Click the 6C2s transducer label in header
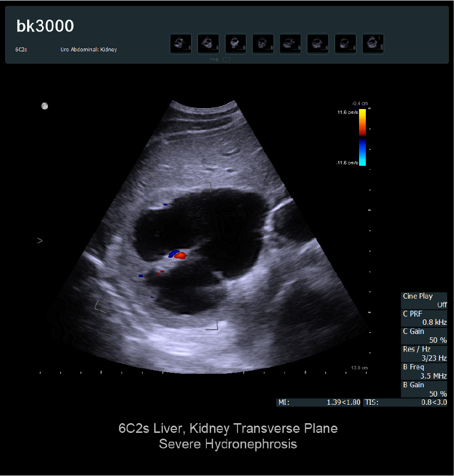Screen dimensions: 454x476 click(x=22, y=49)
